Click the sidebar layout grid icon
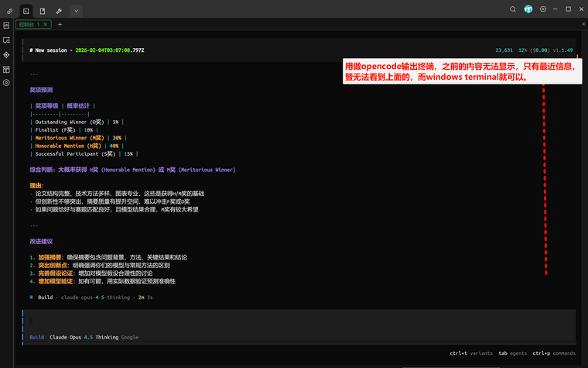Viewport: 588px width, 368px height. pyautogui.click(x=6, y=70)
